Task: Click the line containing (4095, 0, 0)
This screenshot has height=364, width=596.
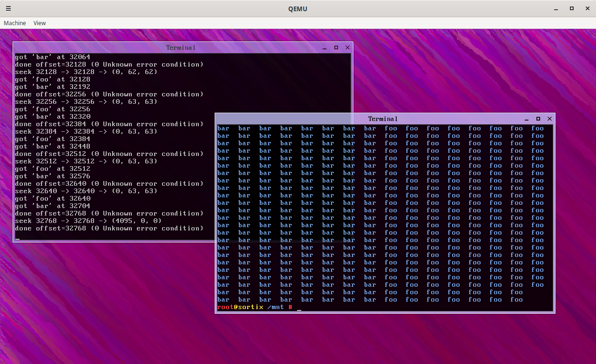Action: click(88, 221)
